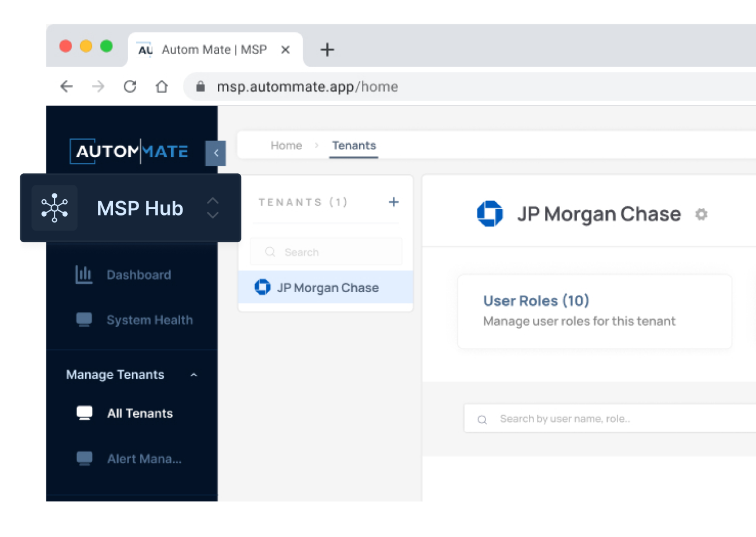This screenshot has height=537, width=756.
Task: Click the address bar URL
Action: (x=307, y=87)
